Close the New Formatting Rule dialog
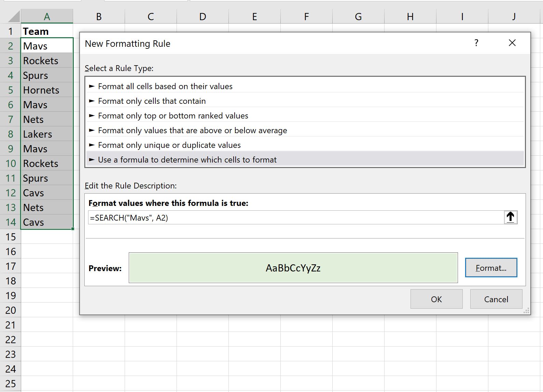This screenshot has height=392, width=543. pos(512,43)
